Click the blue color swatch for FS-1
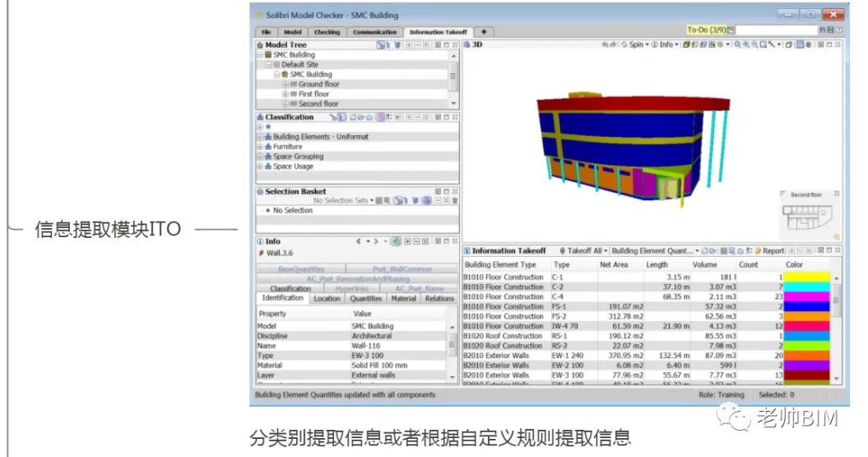The height and width of the screenshot is (457, 868). pyautogui.click(x=806, y=306)
